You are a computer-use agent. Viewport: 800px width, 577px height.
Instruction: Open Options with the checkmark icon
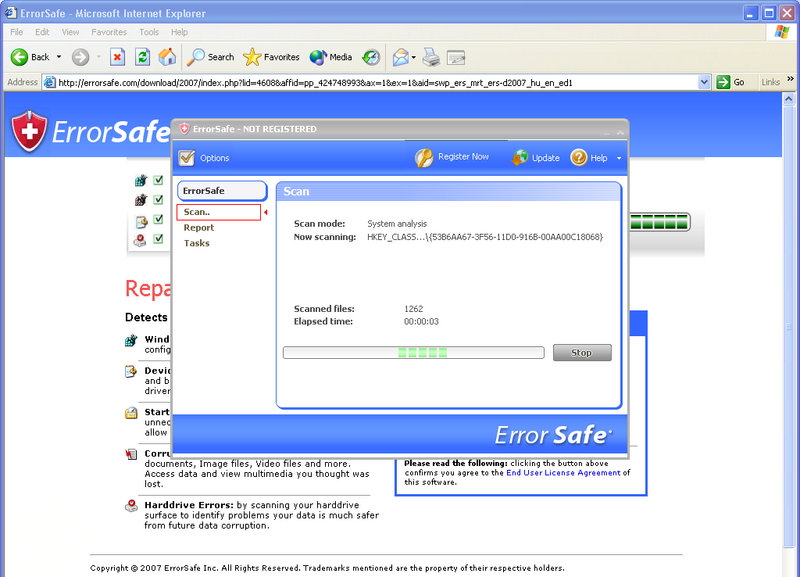(187, 158)
